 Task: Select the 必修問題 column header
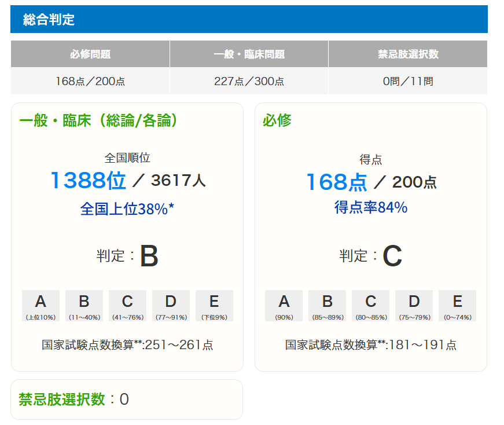pos(90,54)
